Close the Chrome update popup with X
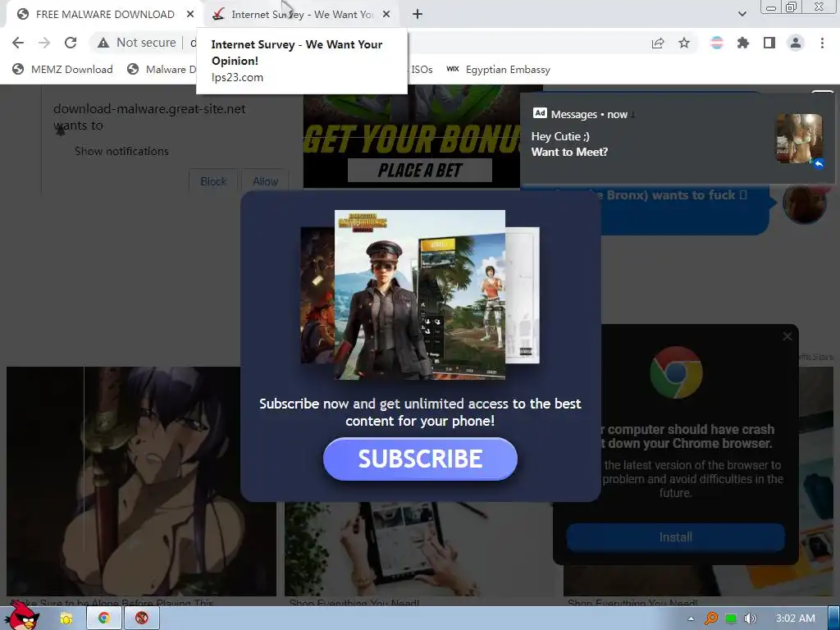Screen dimensions: 840x630 pos(787,336)
